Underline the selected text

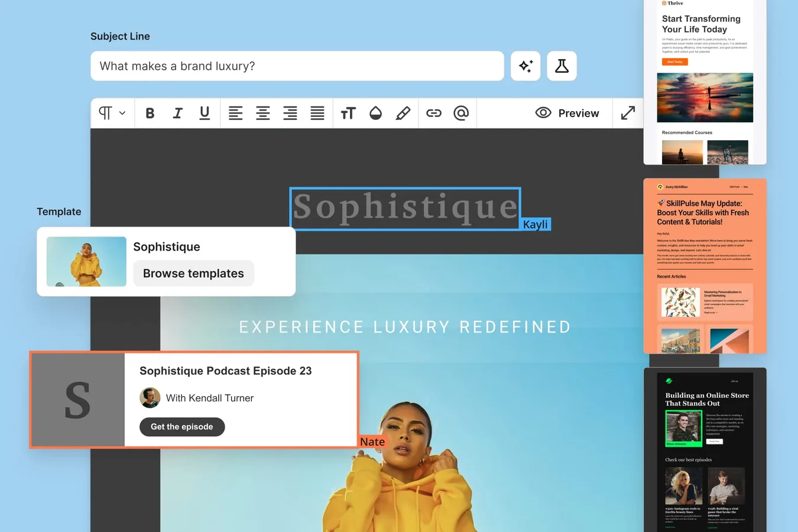tap(204, 113)
